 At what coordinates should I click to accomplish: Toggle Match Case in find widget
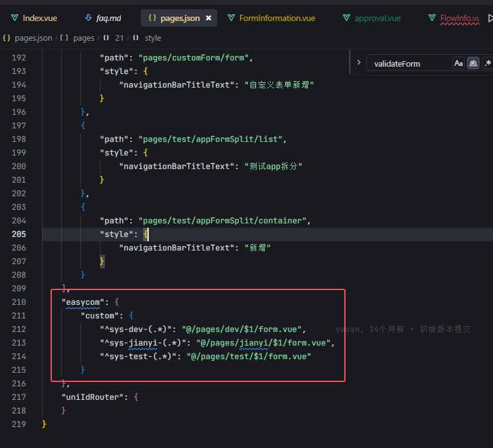(x=458, y=63)
